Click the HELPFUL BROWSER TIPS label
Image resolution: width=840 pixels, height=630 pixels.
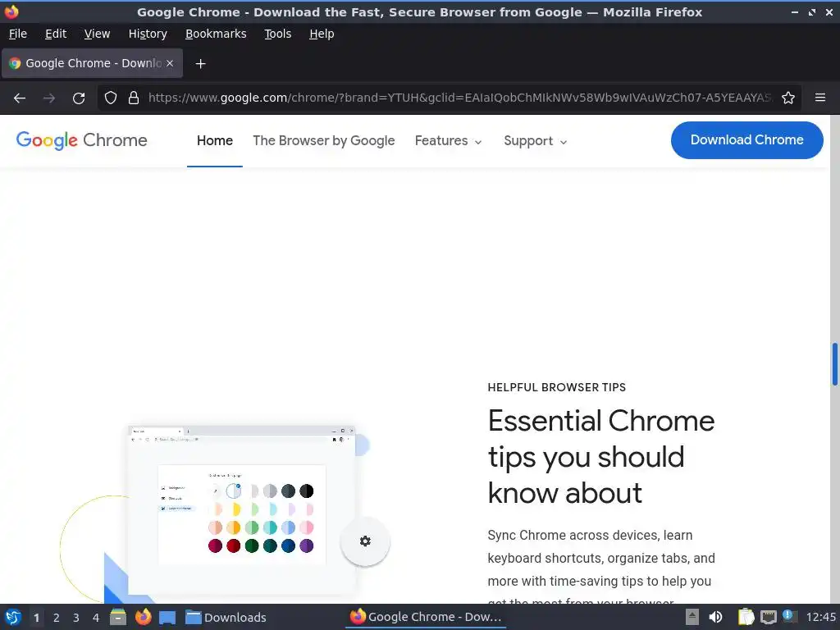coord(557,387)
